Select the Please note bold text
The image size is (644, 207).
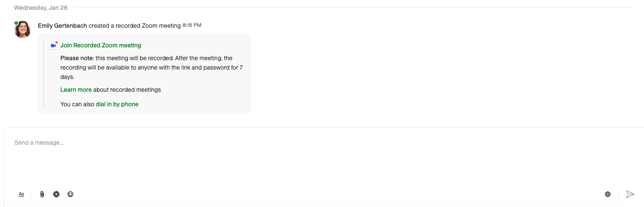tap(77, 58)
